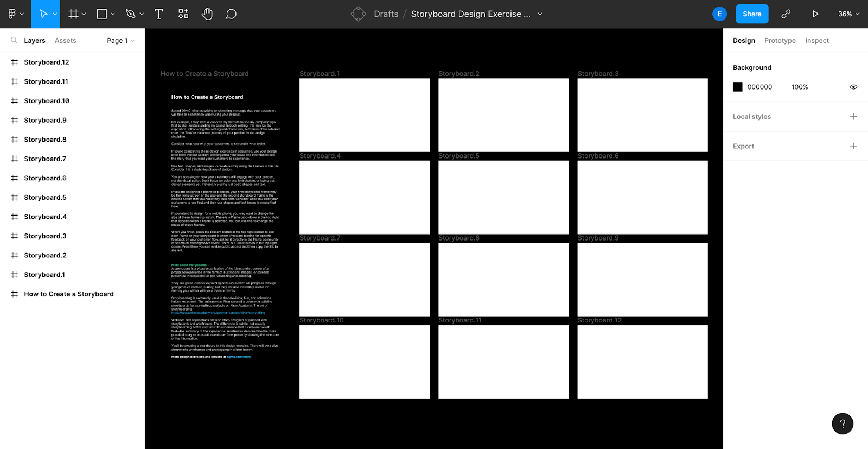The height and width of the screenshot is (449, 868).
Task: Expand the file name dropdown chevron
Action: coord(540,14)
